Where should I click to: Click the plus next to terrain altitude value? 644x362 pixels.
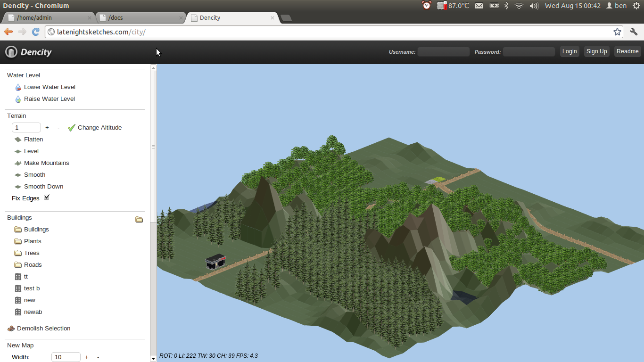(x=47, y=128)
